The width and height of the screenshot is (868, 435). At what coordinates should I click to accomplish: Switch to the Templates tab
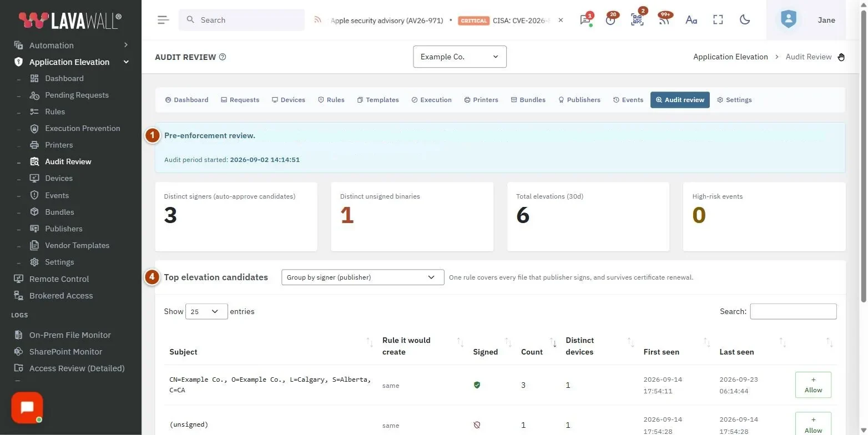click(377, 100)
